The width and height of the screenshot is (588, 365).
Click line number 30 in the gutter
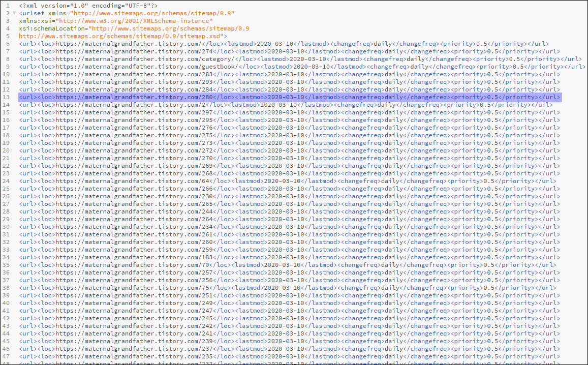[x=6, y=227]
